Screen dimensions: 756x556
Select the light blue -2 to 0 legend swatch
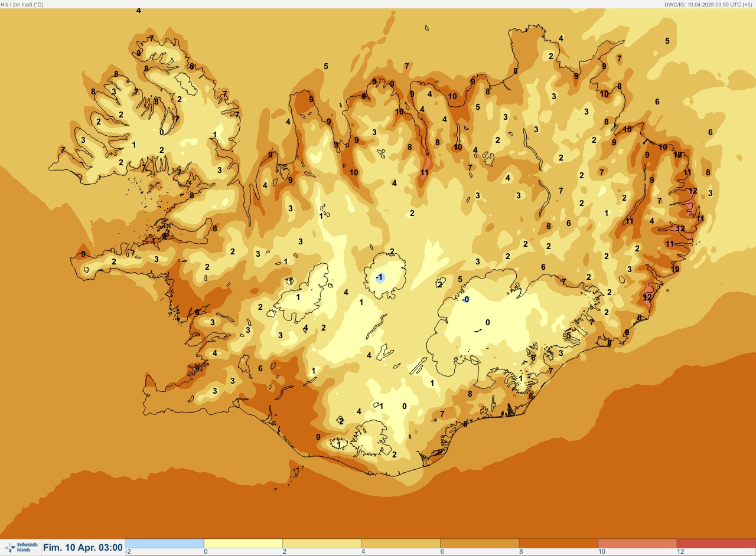[165, 543]
